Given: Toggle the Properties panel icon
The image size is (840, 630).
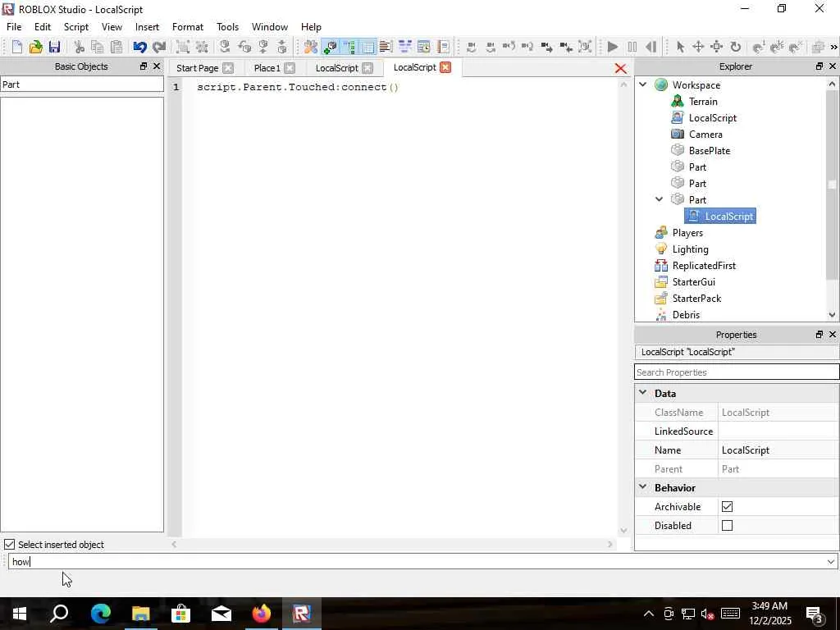Looking at the screenshot, I should click(368, 47).
